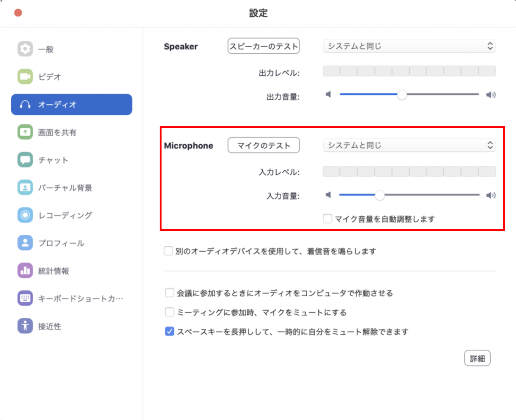This screenshot has width=516, height=420.
Task: Click the 出力音量 slider handle
Action: 402,94
